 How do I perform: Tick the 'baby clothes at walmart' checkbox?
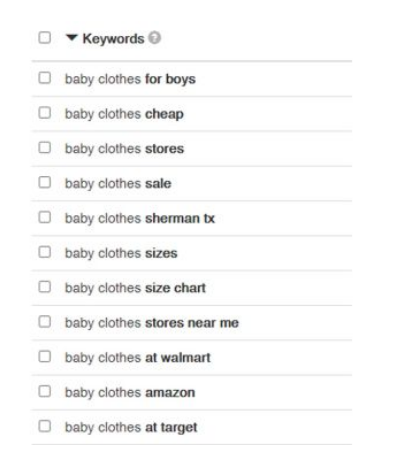click(x=45, y=357)
